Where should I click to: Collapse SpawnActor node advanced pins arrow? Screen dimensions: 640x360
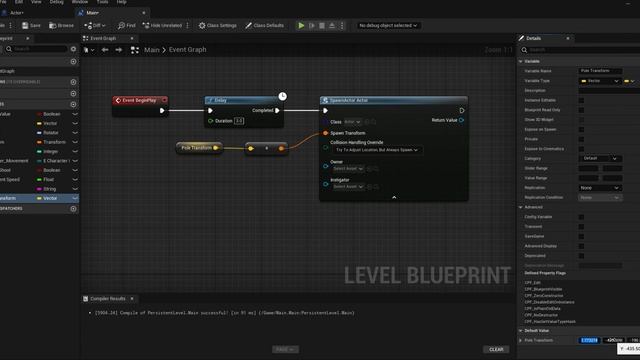[x=394, y=198]
